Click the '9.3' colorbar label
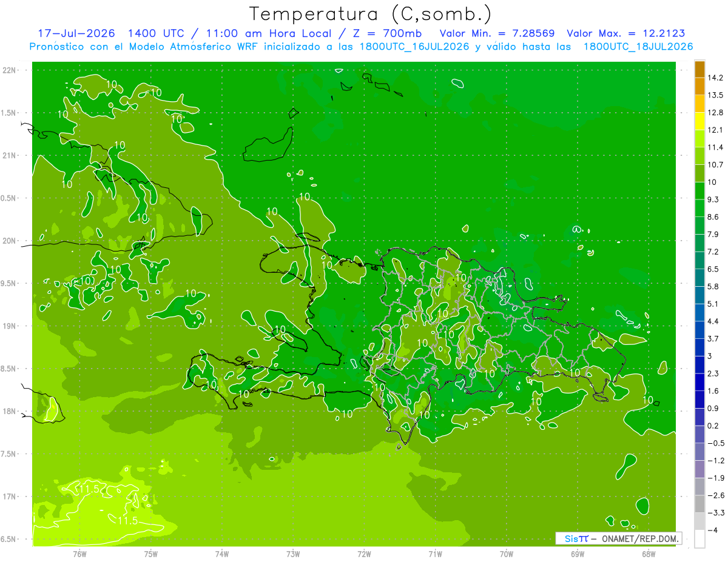 point(714,199)
